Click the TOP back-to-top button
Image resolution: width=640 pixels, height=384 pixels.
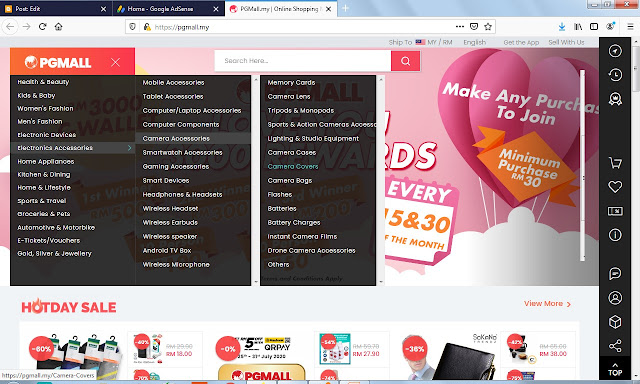(x=615, y=370)
